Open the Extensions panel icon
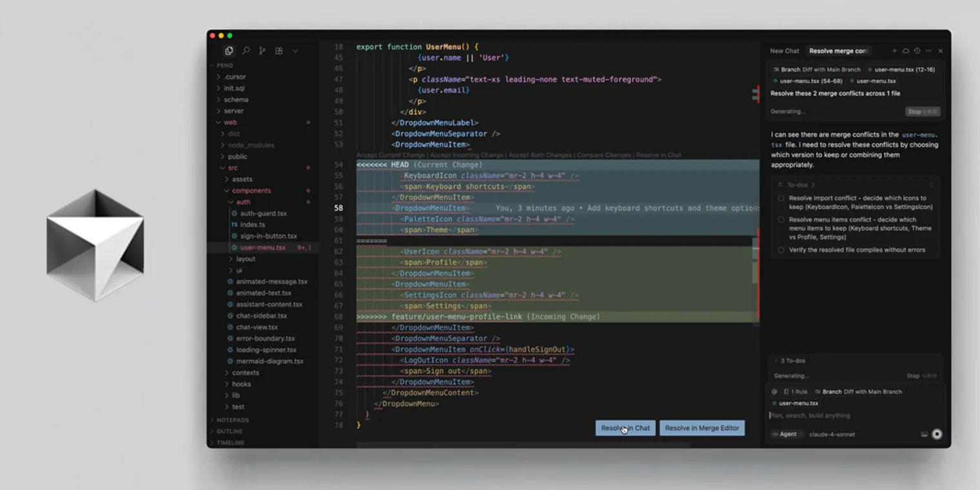 click(x=279, y=50)
